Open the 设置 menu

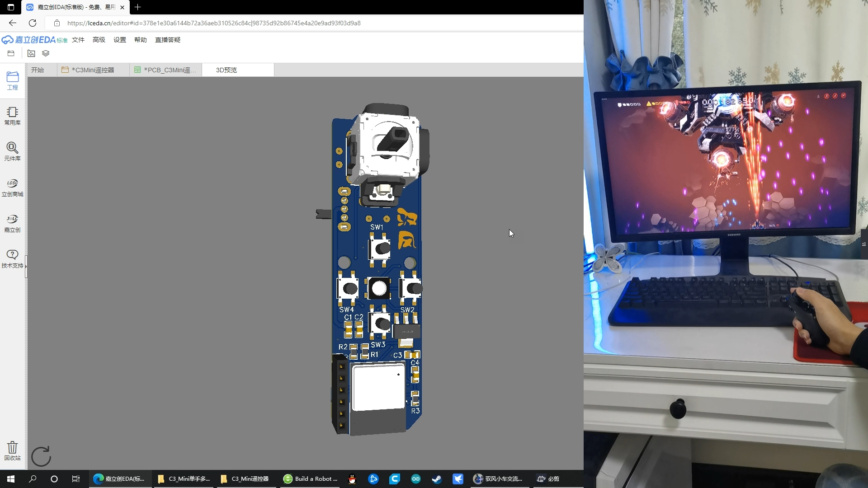coord(119,40)
